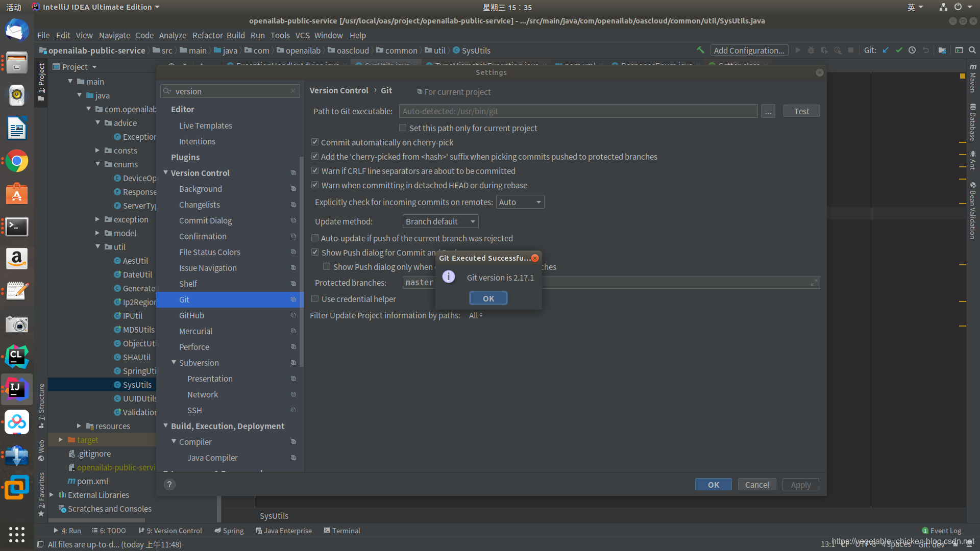Collapse the Version Control settings section
Viewport: 980px width, 551px height.
[x=165, y=173]
